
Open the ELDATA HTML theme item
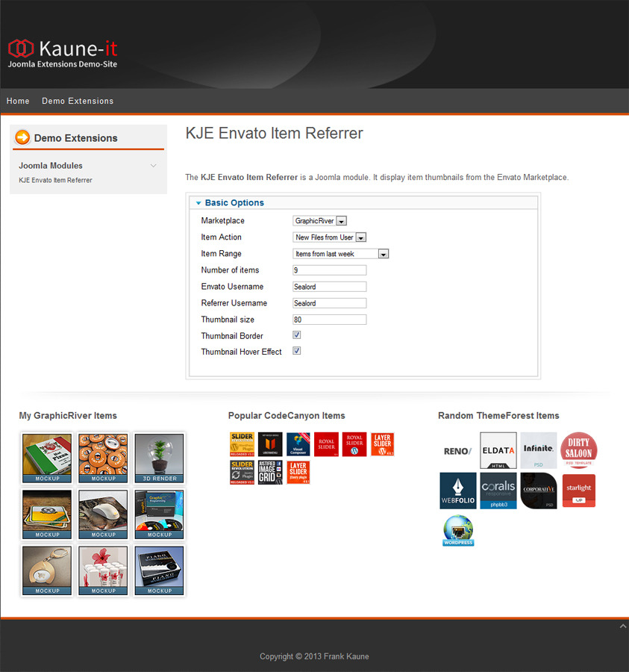tap(498, 450)
